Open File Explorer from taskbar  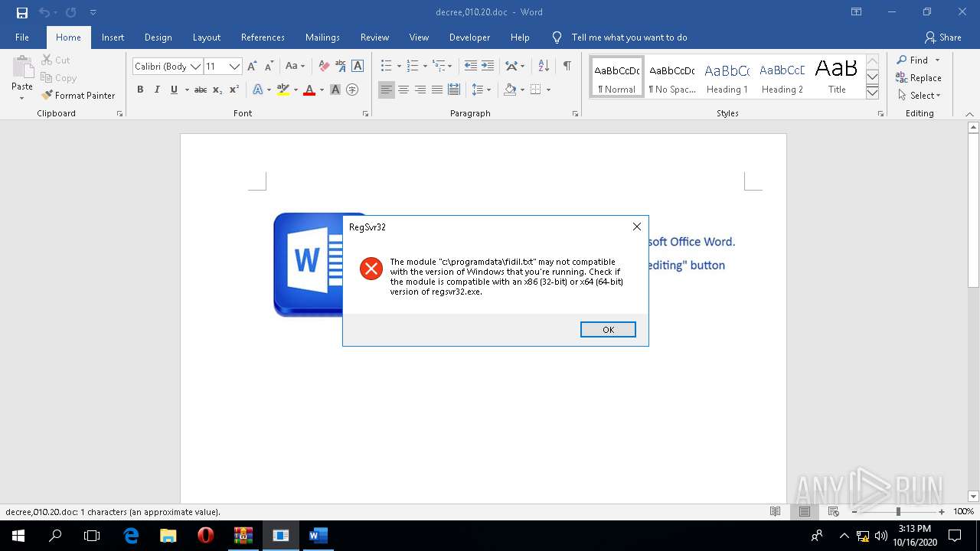click(168, 536)
